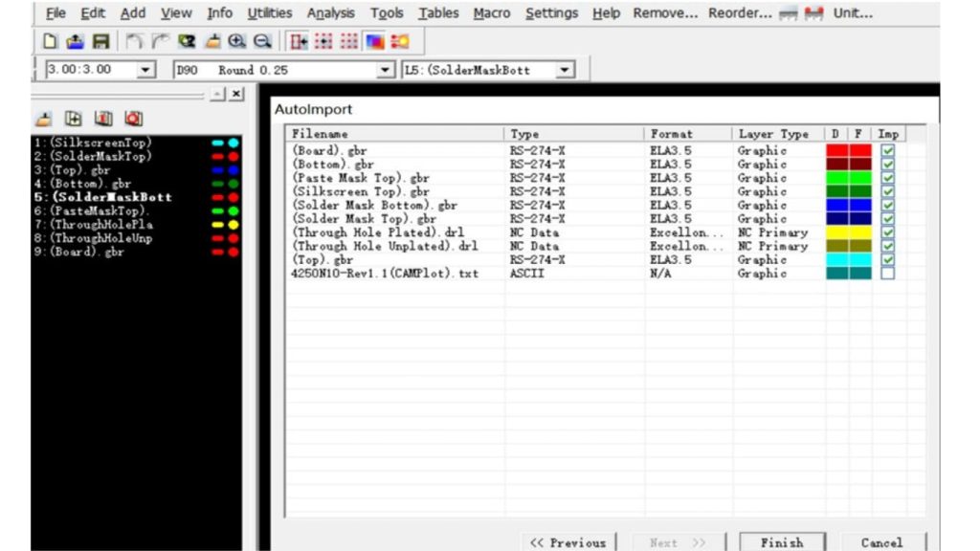Click the Save floppy disk icon
Viewport: 980px width, 551px height.
(x=99, y=42)
